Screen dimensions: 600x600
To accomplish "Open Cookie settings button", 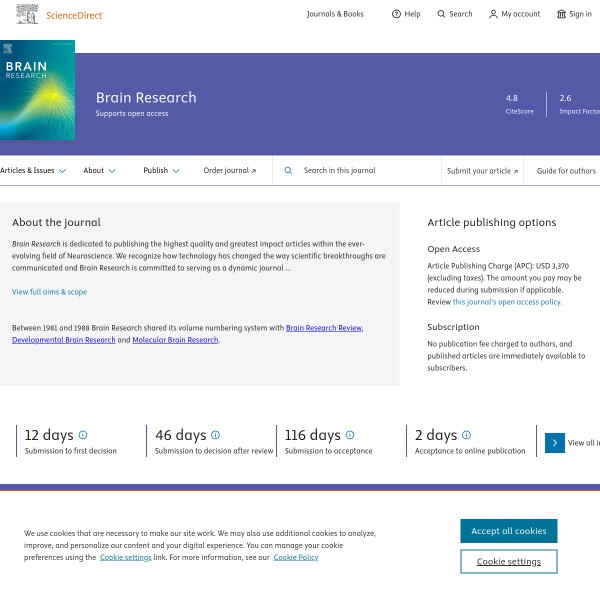I will coord(508,562).
